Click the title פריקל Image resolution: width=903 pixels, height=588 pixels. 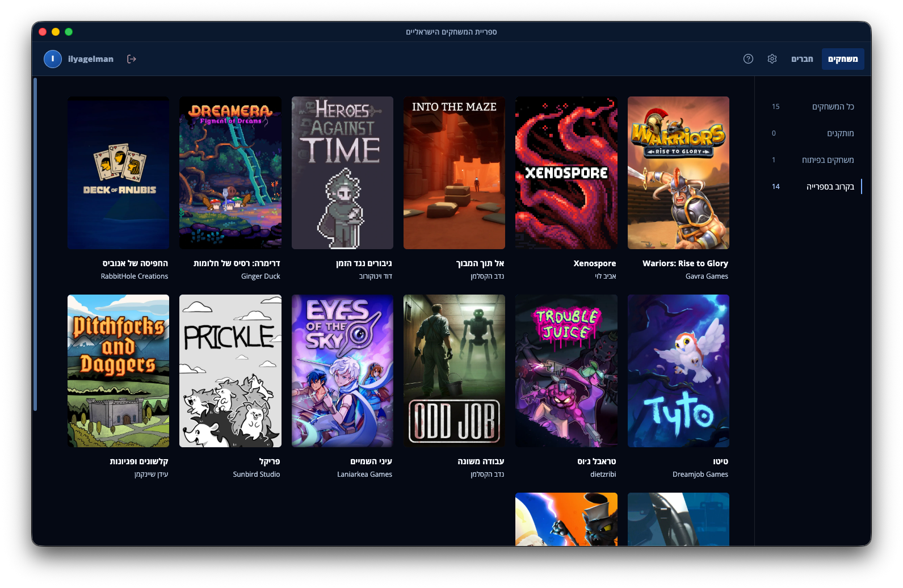(x=270, y=461)
